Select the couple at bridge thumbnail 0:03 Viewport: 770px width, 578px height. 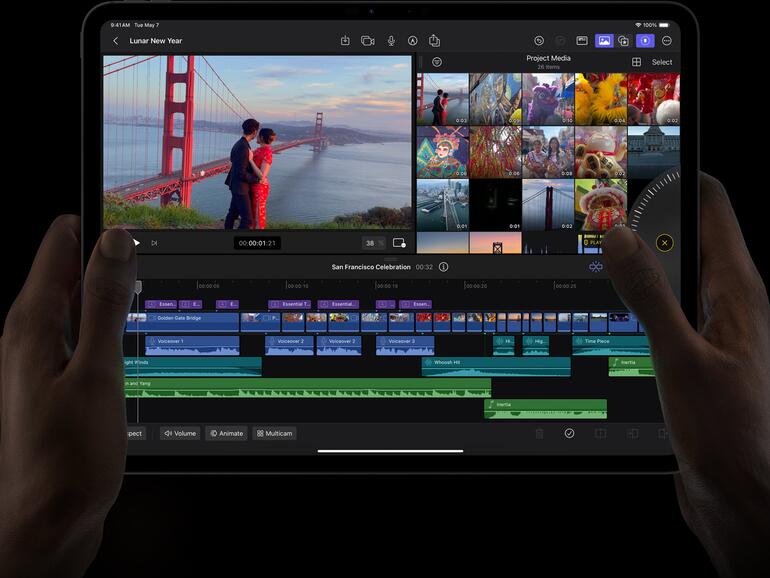tap(442, 99)
